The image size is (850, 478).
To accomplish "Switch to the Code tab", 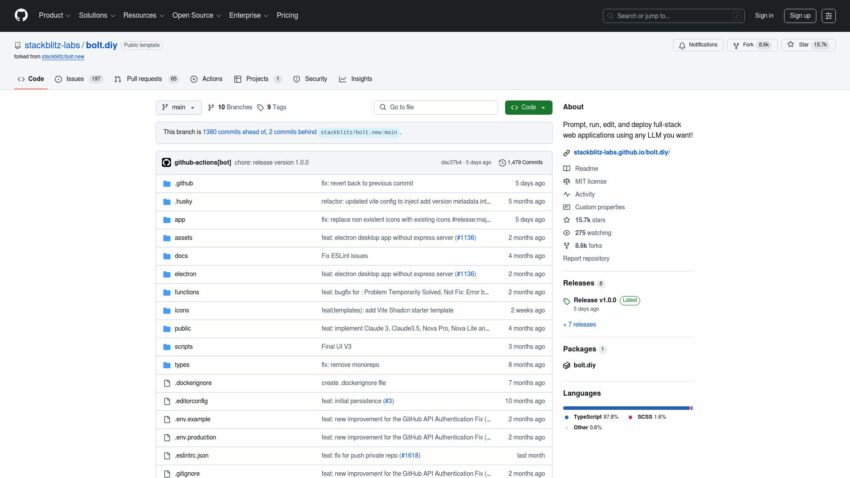I will [31, 79].
